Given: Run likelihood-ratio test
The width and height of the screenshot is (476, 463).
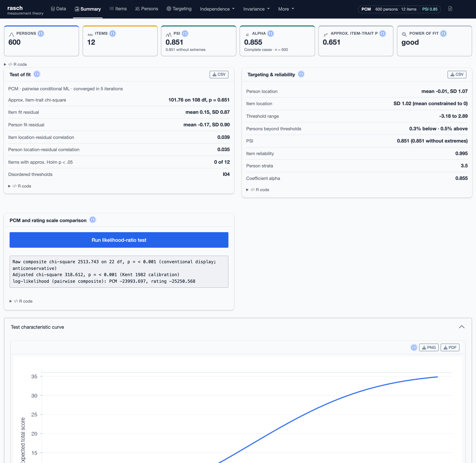Looking at the screenshot, I should pos(119,240).
